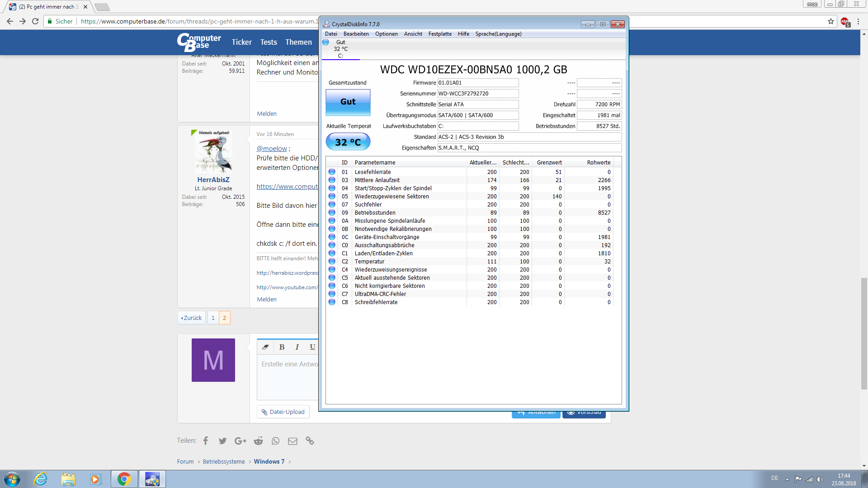
Task: Click the Firmware text field
Action: coord(477,83)
